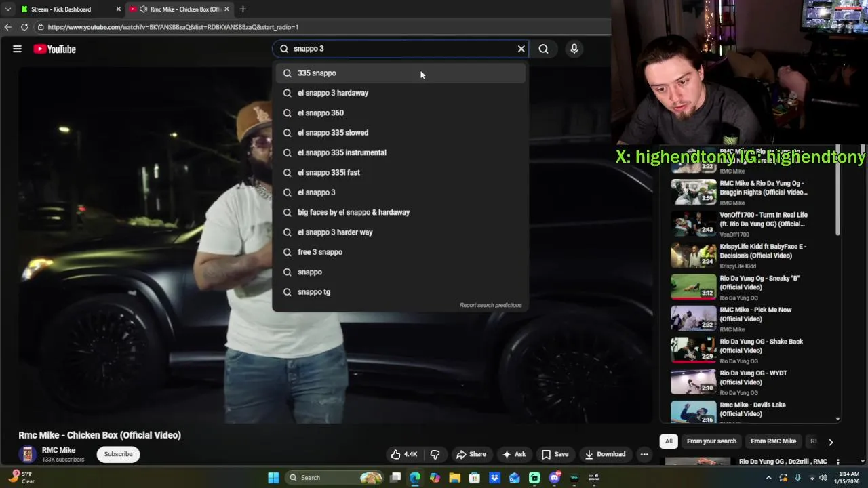This screenshot has width=868, height=488.
Task: Choose suggestion 'el snappo 335i fast'
Action: (400, 172)
